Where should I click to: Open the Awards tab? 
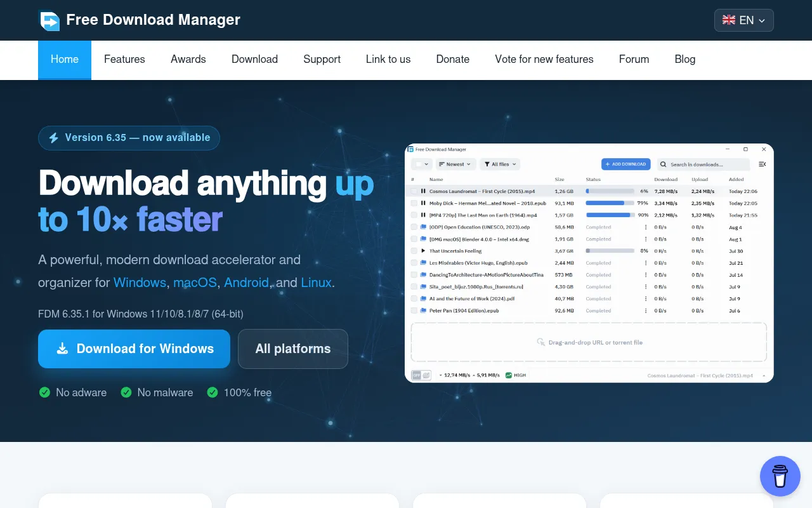coord(188,59)
